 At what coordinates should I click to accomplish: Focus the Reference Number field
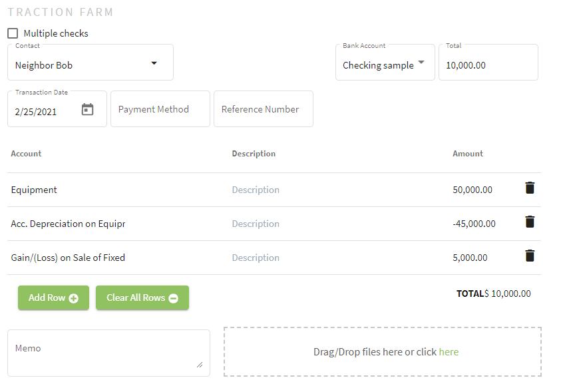pyautogui.click(x=264, y=108)
